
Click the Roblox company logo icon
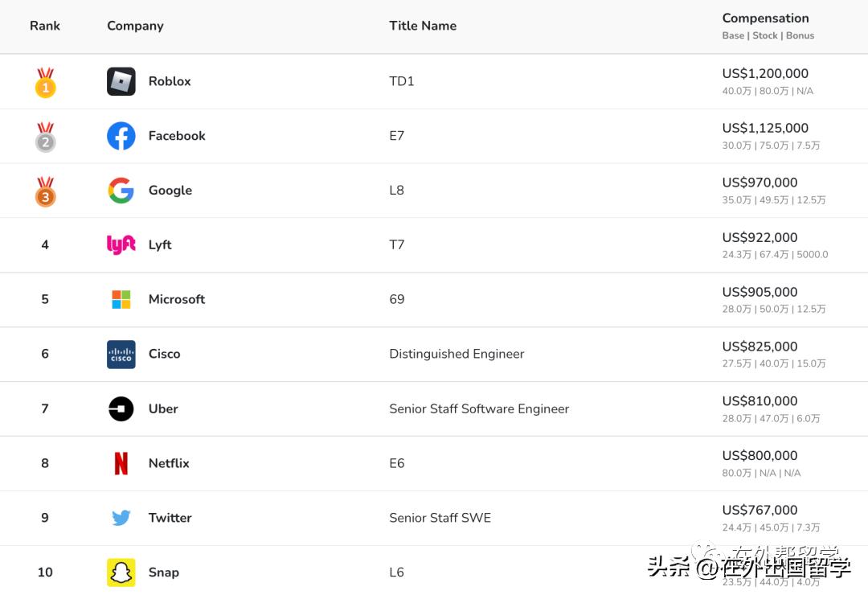point(121,81)
